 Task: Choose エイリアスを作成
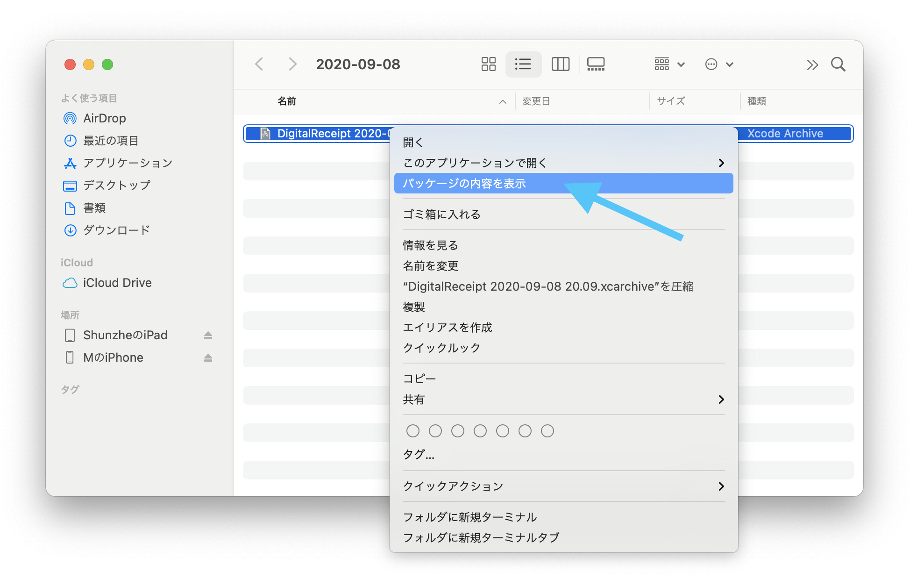point(563,327)
